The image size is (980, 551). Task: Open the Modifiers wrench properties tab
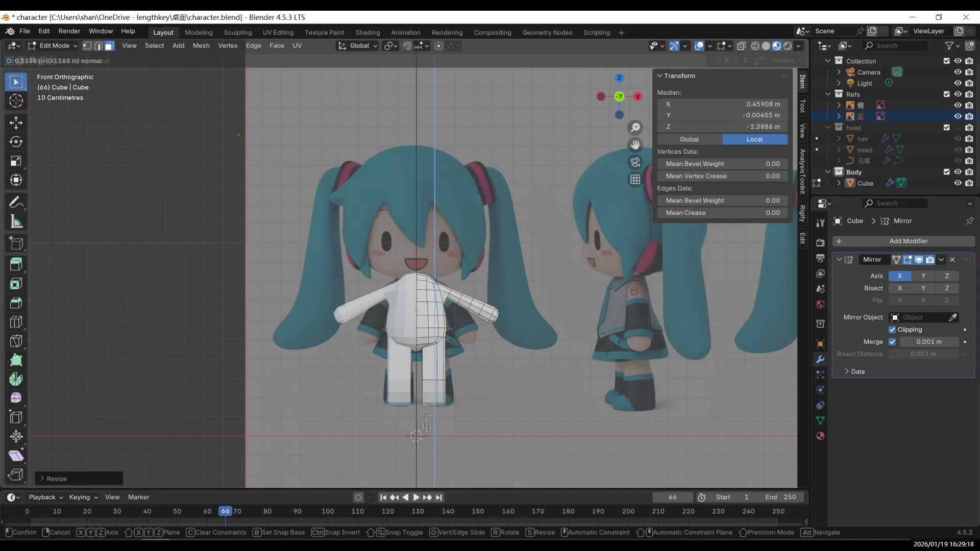(x=820, y=359)
